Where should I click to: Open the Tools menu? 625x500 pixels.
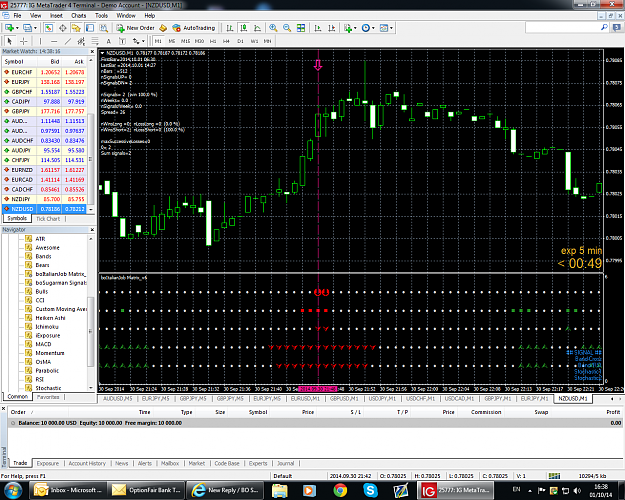click(x=101, y=16)
